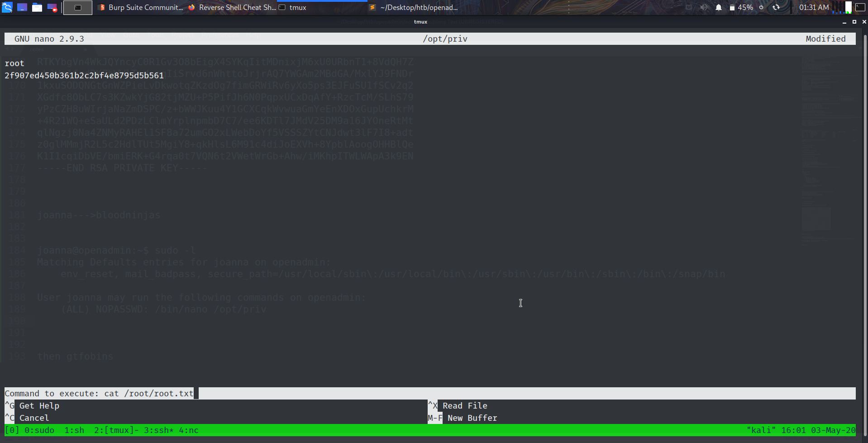The height and width of the screenshot is (443, 868).
Task: Open the calendar by clicking 01:31 AM
Action: pos(814,7)
